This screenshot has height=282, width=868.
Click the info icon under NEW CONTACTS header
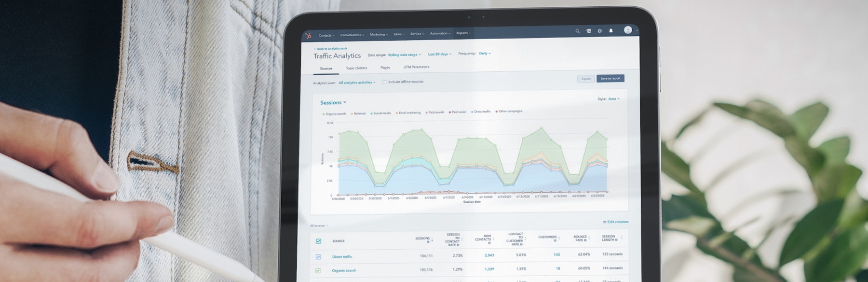click(489, 243)
